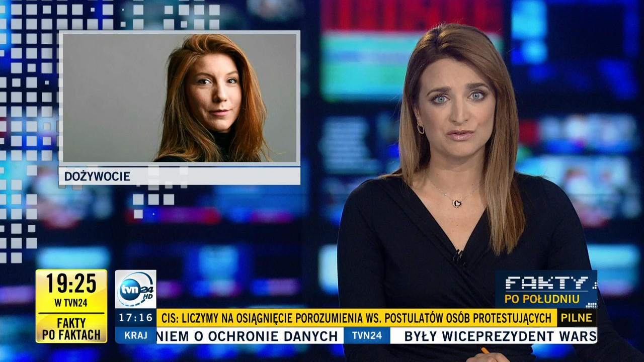This screenshot has height=362, width=644.
Task: Click the KRAJ ticker category label
Action: [136, 336]
